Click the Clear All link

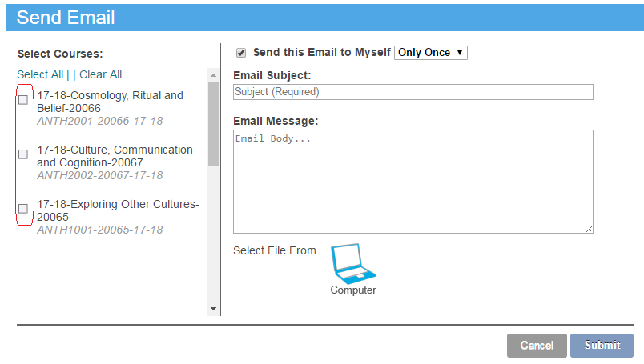click(x=100, y=74)
